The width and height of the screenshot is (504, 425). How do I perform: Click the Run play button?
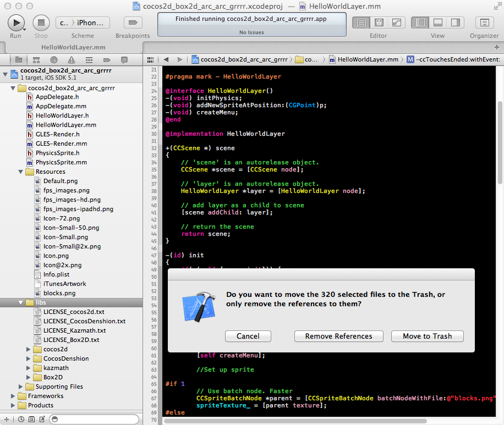[16, 23]
